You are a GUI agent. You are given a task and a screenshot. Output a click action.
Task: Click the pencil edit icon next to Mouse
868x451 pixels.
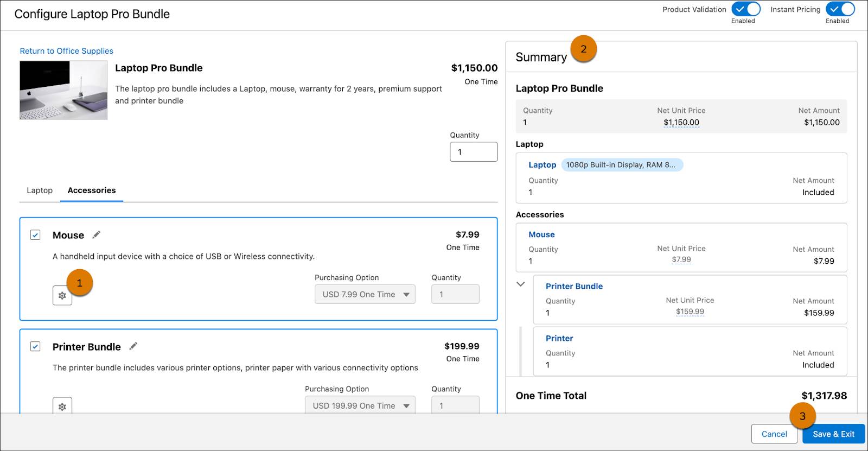(x=97, y=235)
